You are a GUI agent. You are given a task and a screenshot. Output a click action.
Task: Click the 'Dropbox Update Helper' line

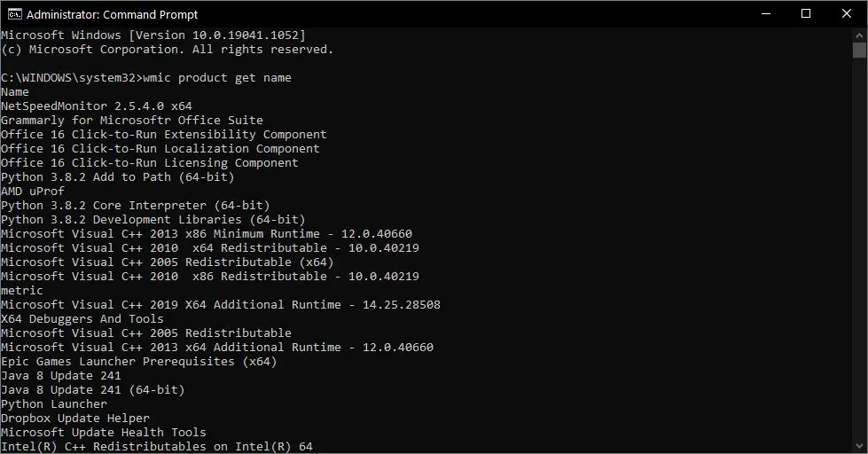click(75, 418)
